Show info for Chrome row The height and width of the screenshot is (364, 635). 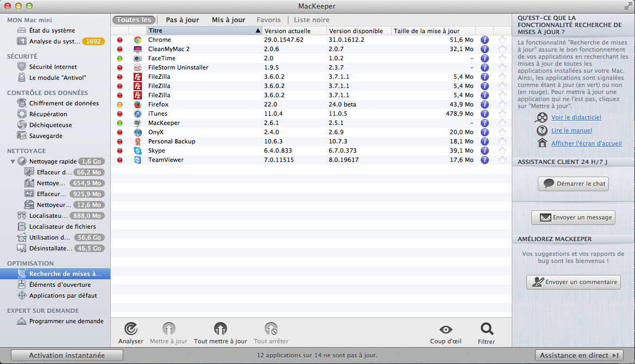pyautogui.click(x=485, y=40)
